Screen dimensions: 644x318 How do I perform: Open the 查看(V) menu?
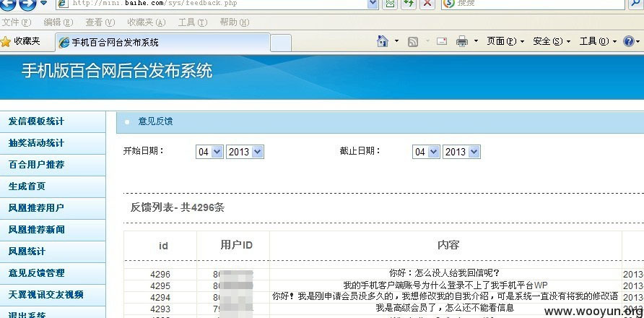pos(100,22)
